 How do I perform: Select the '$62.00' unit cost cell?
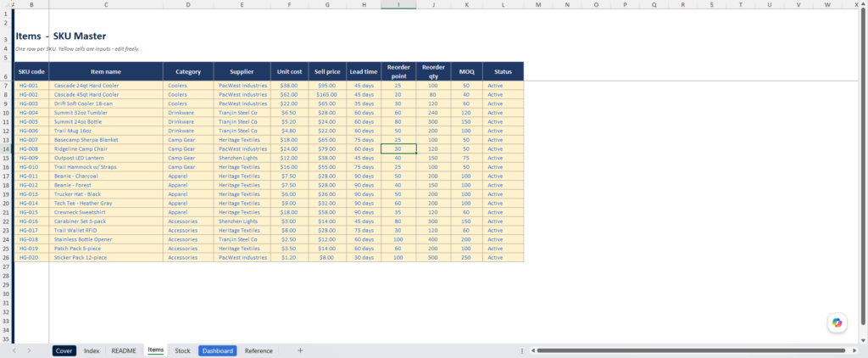(x=290, y=95)
